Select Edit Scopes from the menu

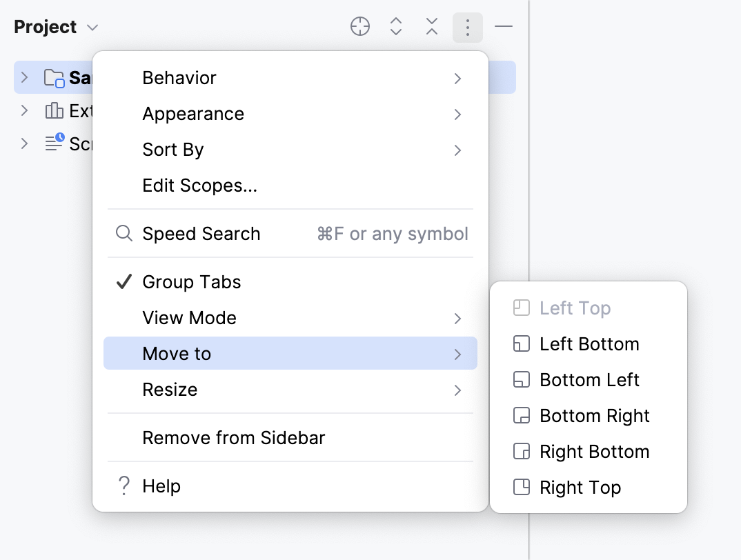[x=199, y=185]
